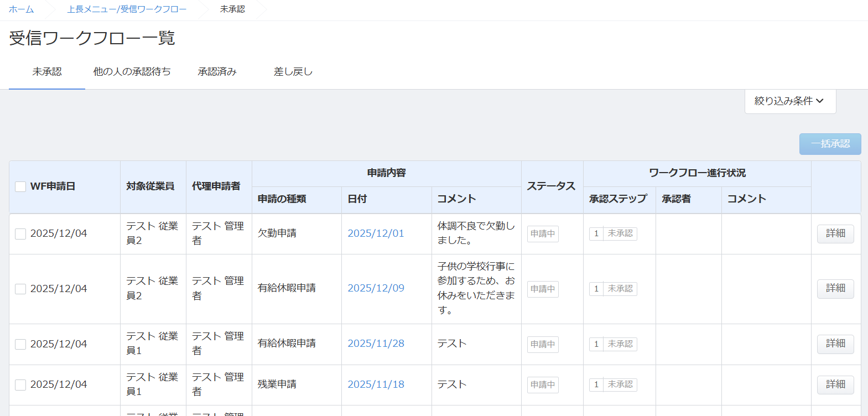Navigate to 上長メニュー/受信ワークフロー breadcrumb
The height and width of the screenshot is (416, 868).
click(127, 9)
